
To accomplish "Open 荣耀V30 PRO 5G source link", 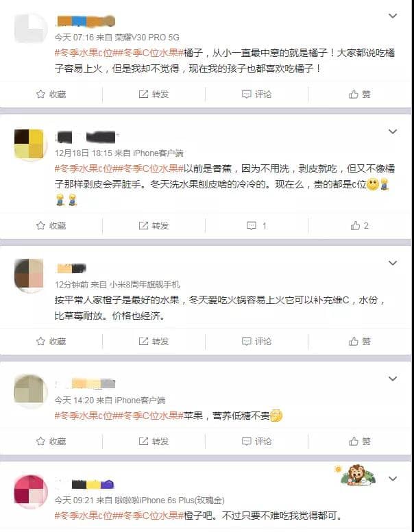I will [x=147, y=38].
